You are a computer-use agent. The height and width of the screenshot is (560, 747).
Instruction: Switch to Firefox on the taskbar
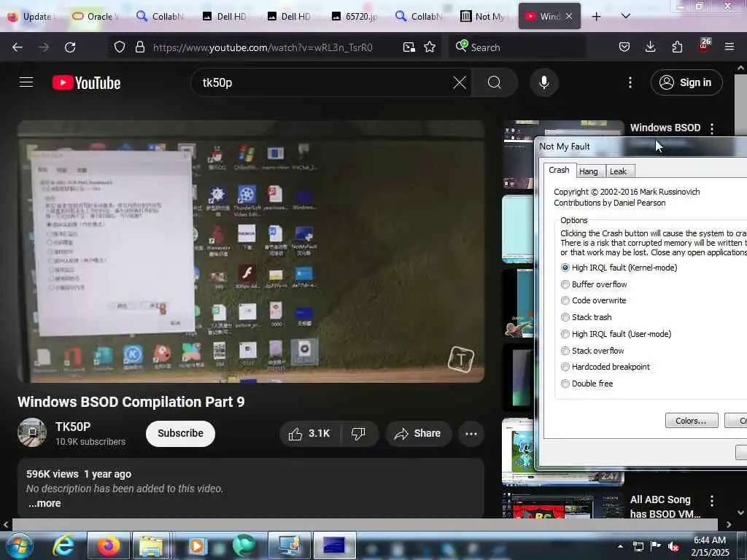tap(108, 545)
